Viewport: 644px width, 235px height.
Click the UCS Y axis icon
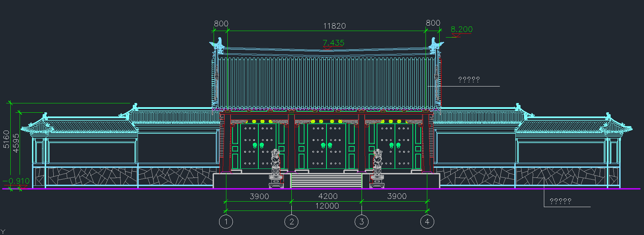point(3,232)
